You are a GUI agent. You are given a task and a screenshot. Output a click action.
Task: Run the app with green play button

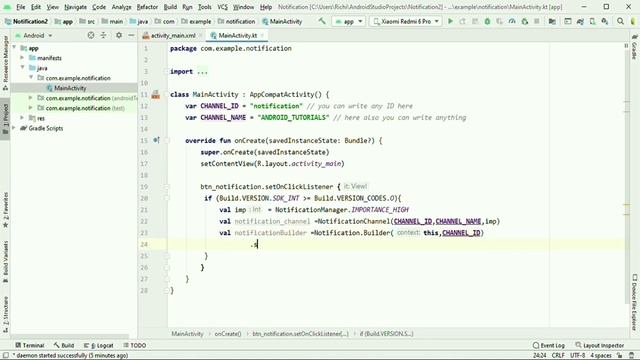click(450, 21)
